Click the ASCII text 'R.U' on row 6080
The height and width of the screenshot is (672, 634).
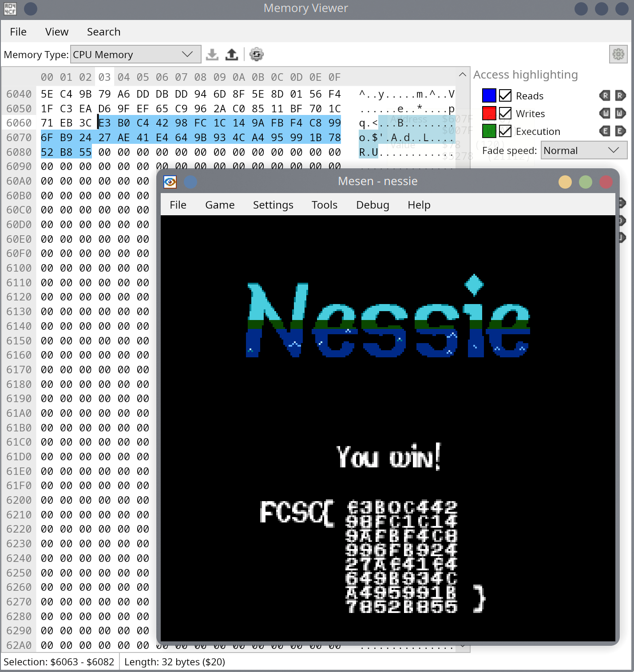369,152
